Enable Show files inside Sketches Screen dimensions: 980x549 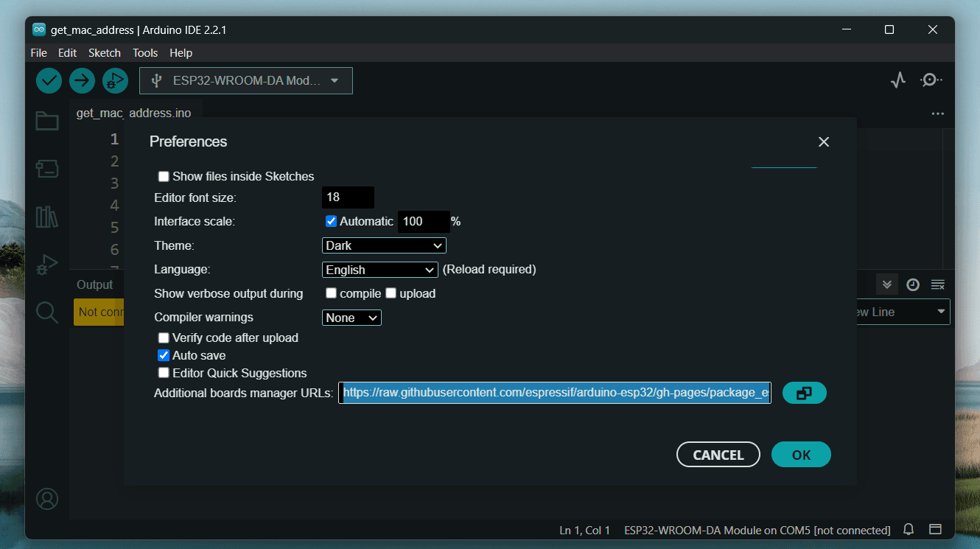[164, 177]
